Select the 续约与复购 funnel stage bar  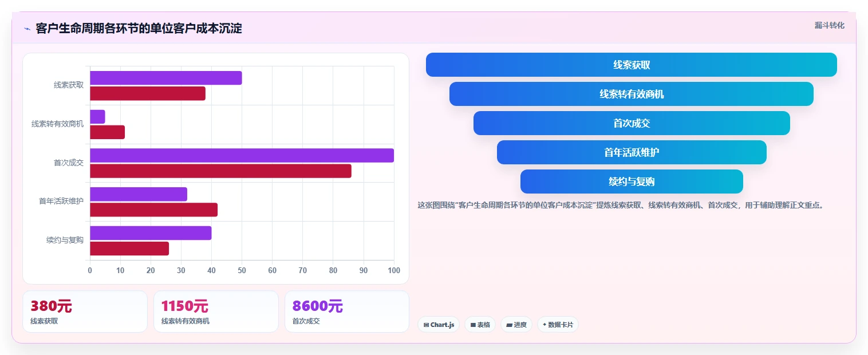click(x=631, y=182)
